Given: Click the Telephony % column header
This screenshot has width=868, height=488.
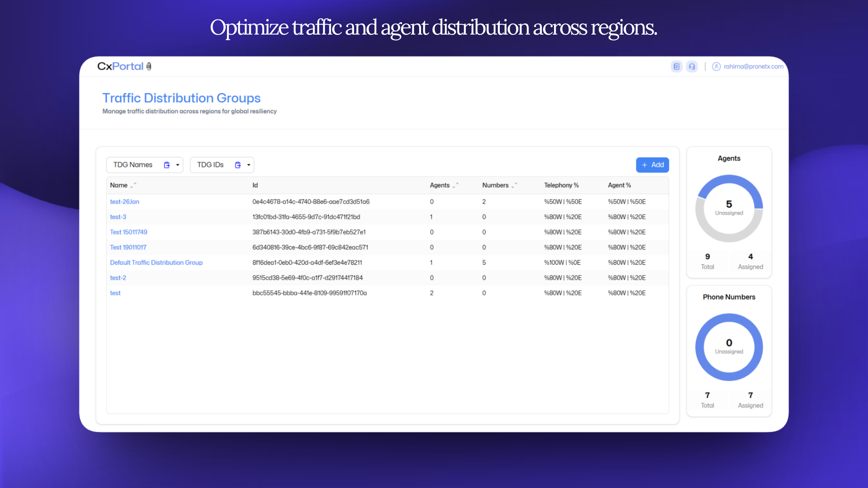Looking at the screenshot, I should (x=561, y=185).
